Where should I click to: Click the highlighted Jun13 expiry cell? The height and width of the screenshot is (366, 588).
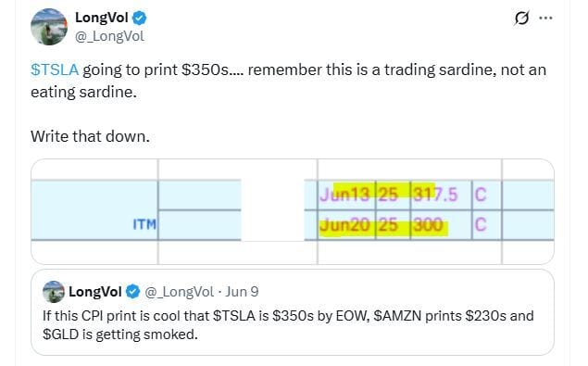coord(345,195)
